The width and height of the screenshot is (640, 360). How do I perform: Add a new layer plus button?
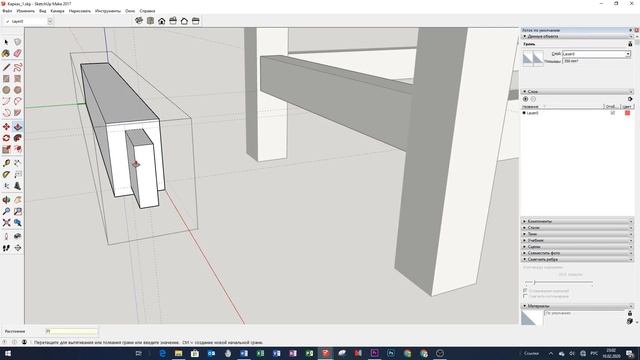(525, 99)
